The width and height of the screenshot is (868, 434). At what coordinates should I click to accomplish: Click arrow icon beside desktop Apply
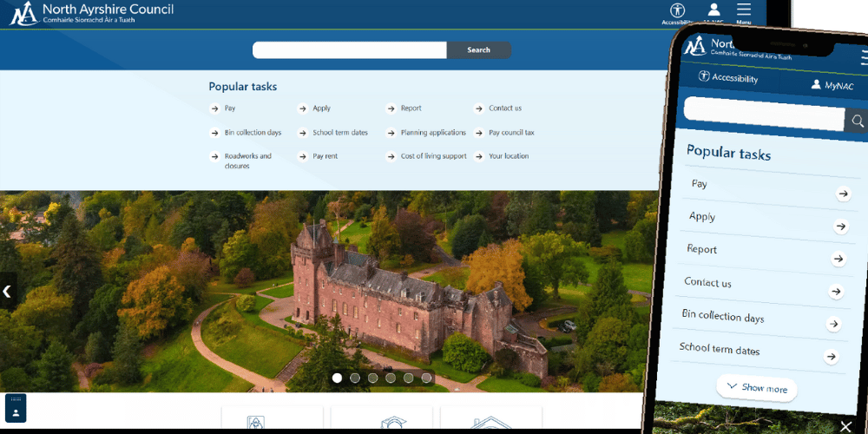pyautogui.click(x=302, y=108)
